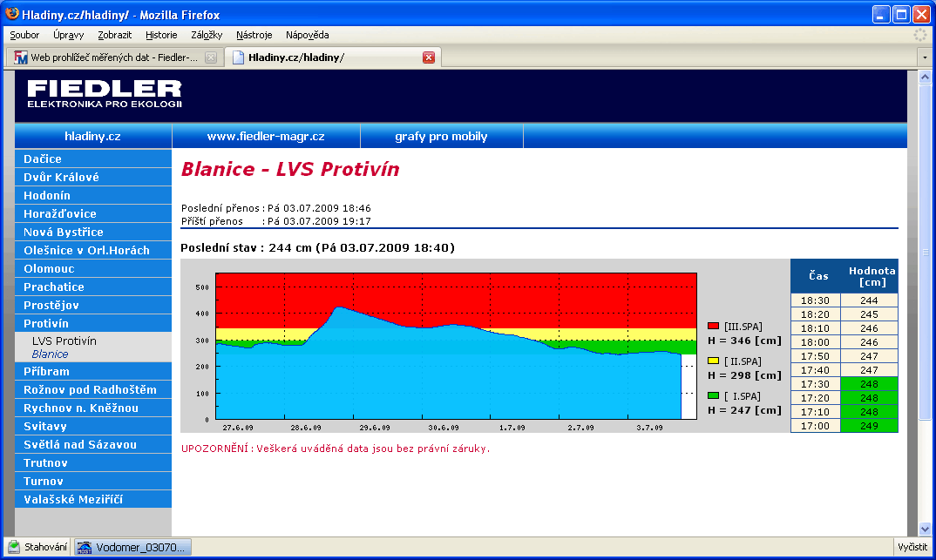Image resolution: width=936 pixels, height=560 pixels.
Task: Click the page icon on the Hladiny.cz tab
Action: coord(238,57)
